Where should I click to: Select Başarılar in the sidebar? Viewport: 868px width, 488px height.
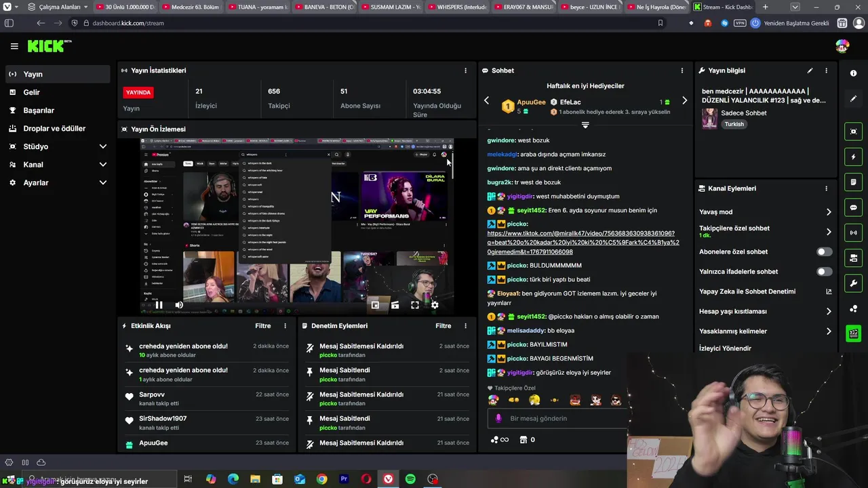(58, 110)
